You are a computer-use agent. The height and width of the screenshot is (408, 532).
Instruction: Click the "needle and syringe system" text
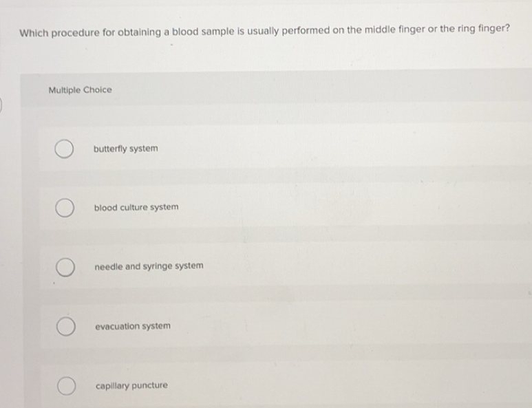click(149, 266)
